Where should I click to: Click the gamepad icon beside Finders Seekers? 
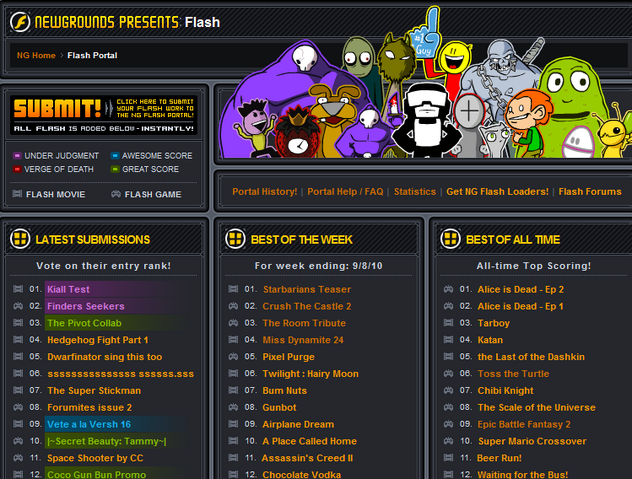point(18,306)
